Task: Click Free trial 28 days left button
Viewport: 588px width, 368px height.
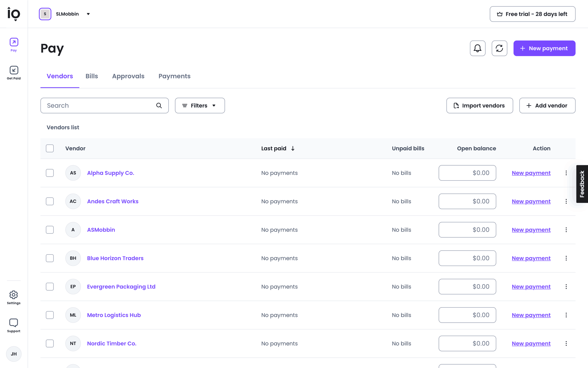Action: point(532,14)
